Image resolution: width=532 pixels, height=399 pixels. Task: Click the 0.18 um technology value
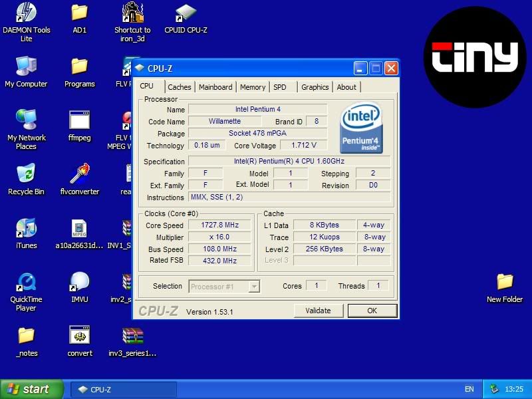(x=207, y=145)
